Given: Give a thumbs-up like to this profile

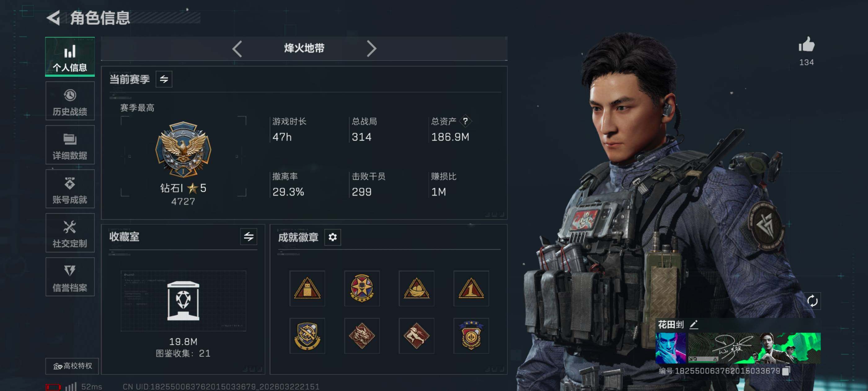Looking at the screenshot, I should [x=806, y=45].
